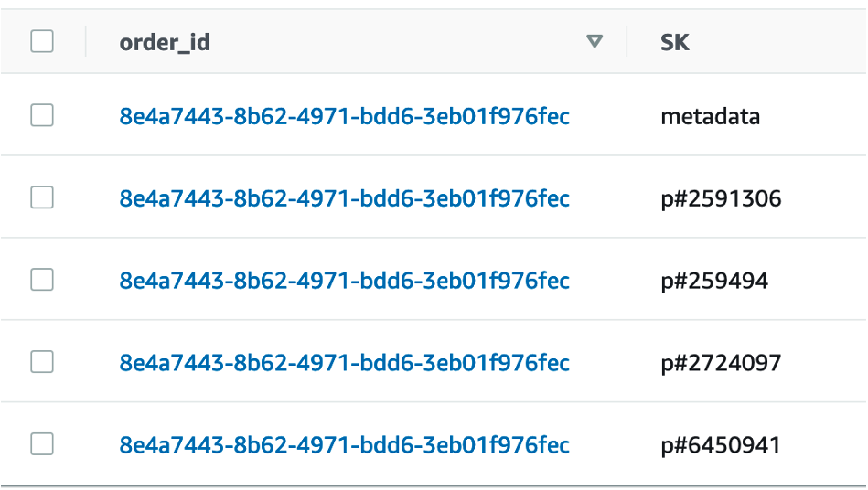Enable the checkbox for the p#2724097 row

(42, 362)
